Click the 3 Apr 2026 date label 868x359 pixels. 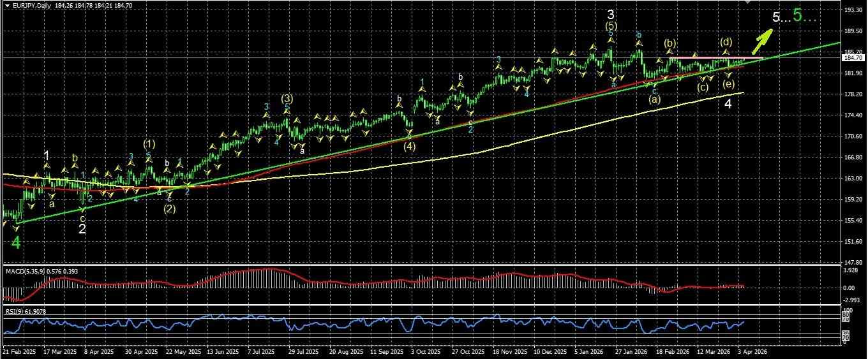tap(752, 351)
